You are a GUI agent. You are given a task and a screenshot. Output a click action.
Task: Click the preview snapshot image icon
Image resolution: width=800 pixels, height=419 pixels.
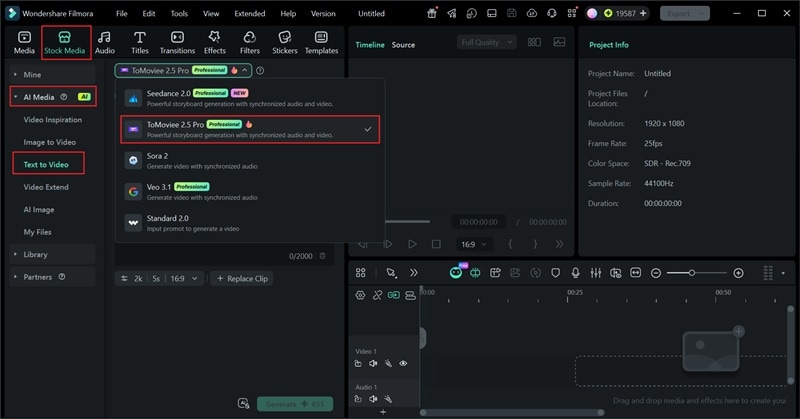(559, 42)
